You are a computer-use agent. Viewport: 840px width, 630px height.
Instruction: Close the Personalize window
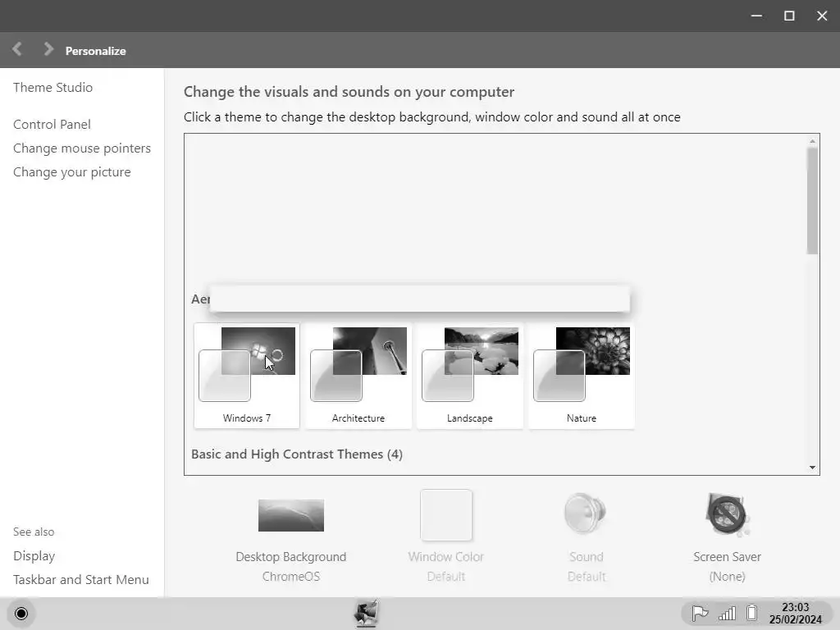[x=822, y=16]
